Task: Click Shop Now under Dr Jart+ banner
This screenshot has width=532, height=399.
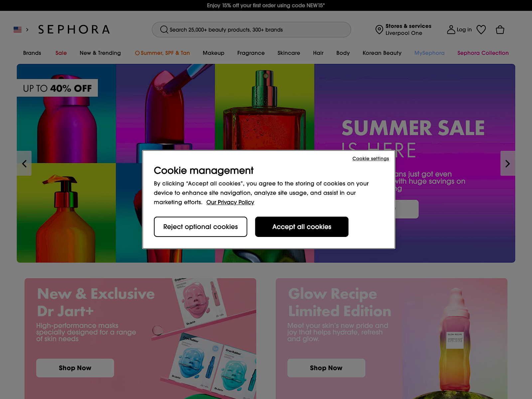Action: [x=75, y=368]
